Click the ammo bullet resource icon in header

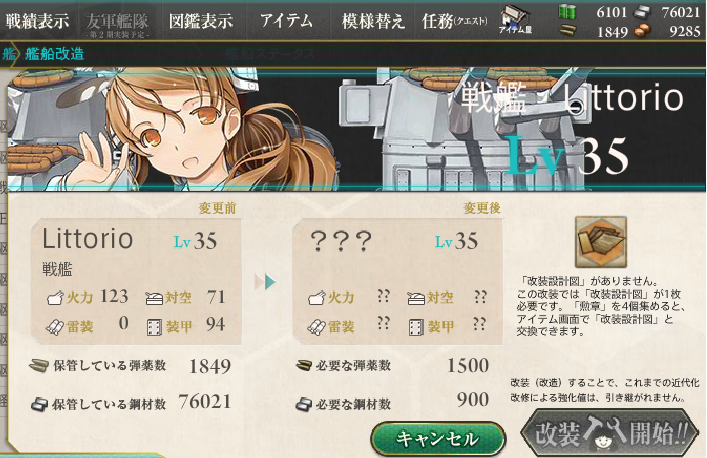(x=567, y=31)
